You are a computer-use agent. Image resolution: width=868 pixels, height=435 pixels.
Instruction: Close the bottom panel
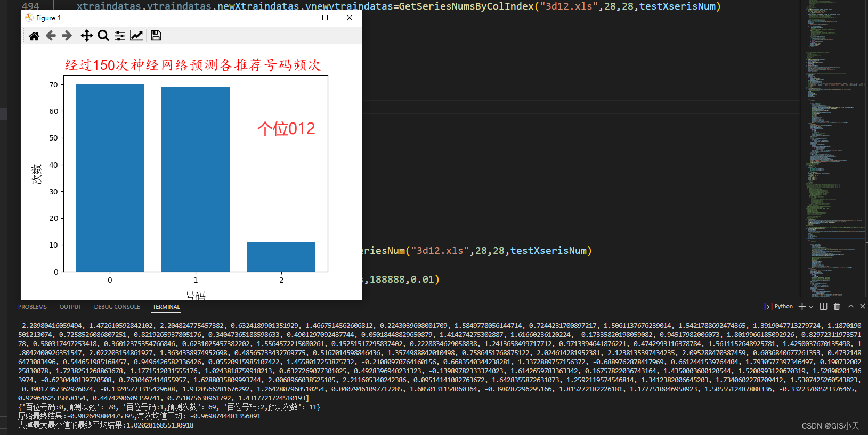[863, 306]
